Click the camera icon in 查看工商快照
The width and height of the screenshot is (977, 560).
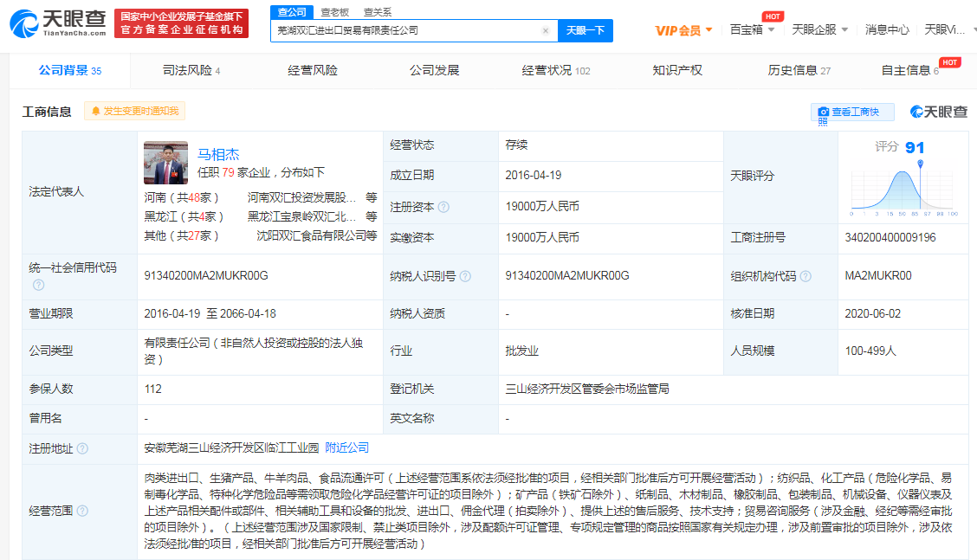click(x=823, y=112)
